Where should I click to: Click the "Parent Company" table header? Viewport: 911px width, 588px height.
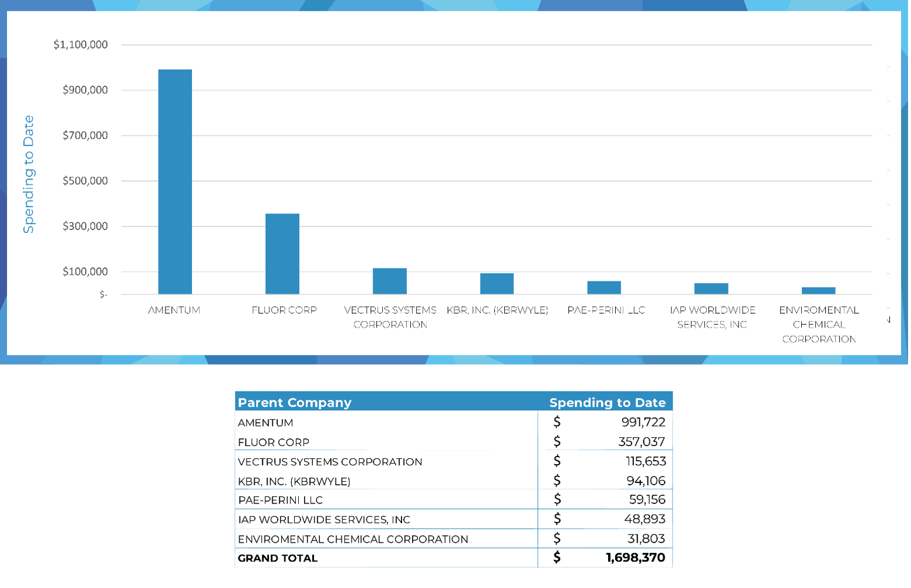[x=295, y=403]
